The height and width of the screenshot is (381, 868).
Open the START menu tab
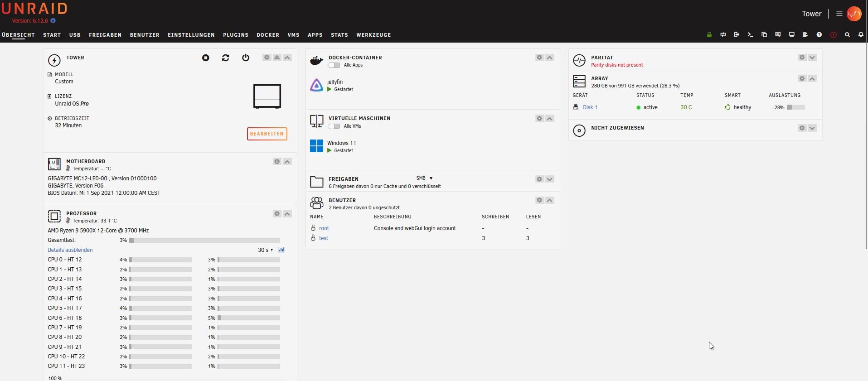(52, 35)
